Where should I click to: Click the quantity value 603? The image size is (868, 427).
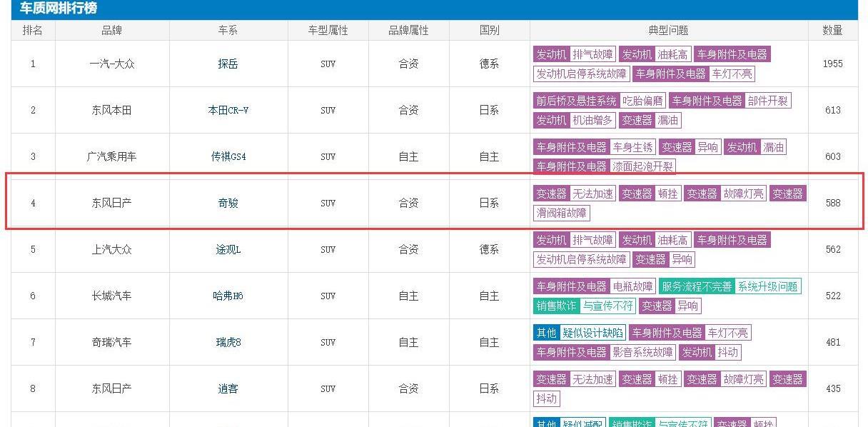[832, 156]
